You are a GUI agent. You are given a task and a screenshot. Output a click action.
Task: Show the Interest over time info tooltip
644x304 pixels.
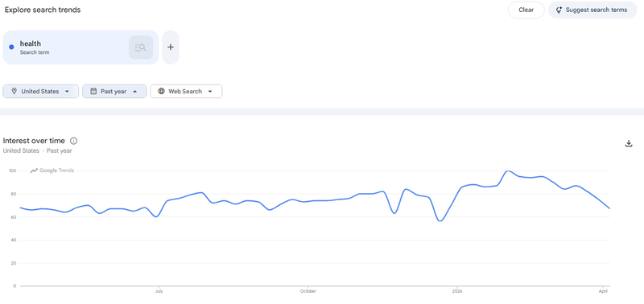coord(73,141)
